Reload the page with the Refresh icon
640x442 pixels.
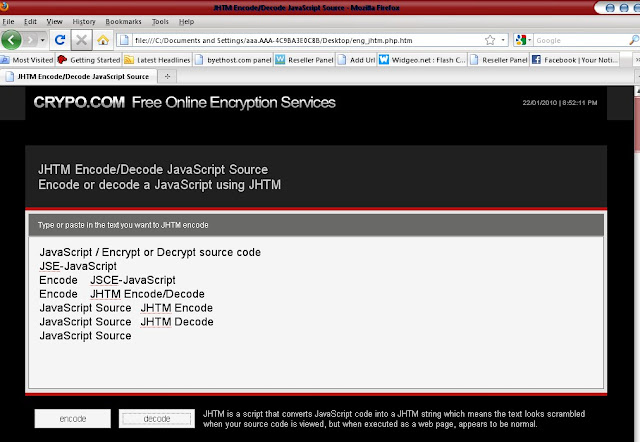pyautogui.click(x=60, y=40)
